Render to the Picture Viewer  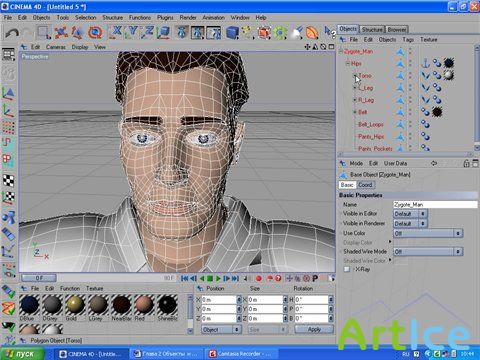[197, 32]
